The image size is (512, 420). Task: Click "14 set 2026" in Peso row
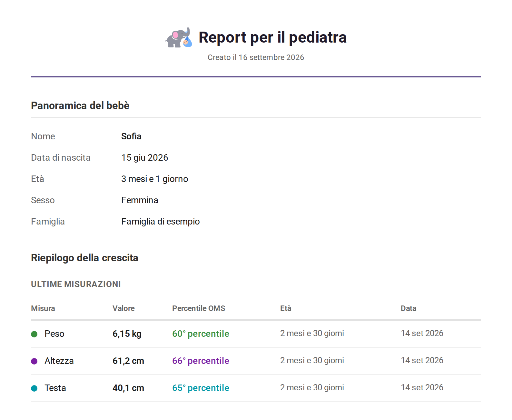pos(422,333)
